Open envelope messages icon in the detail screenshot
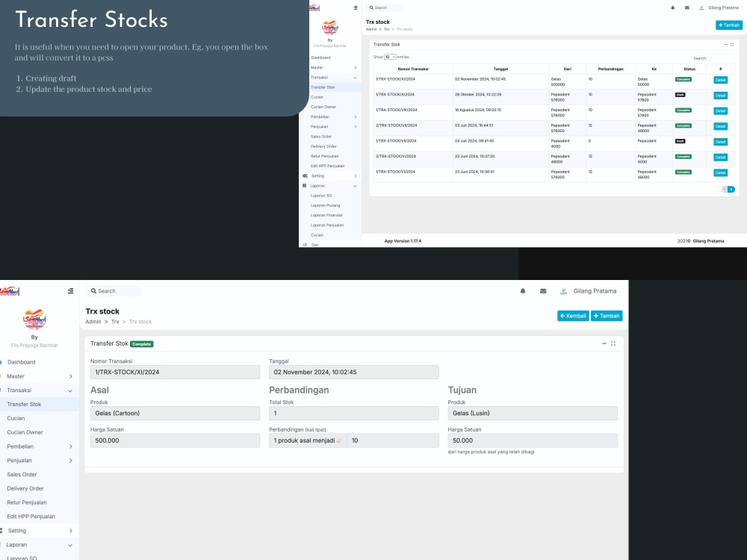The width and height of the screenshot is (747, 560). [x=543, y=291]
